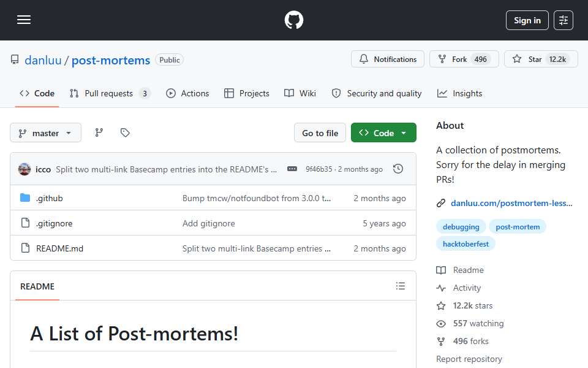Select the README tab in file preview
Image resolution: width=588 pixels, height=368 pixels.
click(x=37, y=286)
